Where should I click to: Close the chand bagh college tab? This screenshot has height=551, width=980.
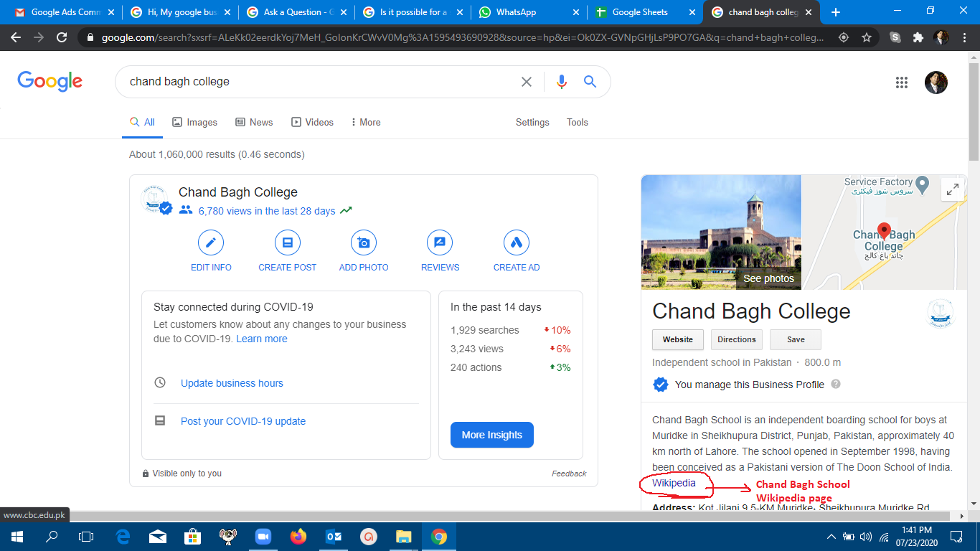click(x=809, y=12)
